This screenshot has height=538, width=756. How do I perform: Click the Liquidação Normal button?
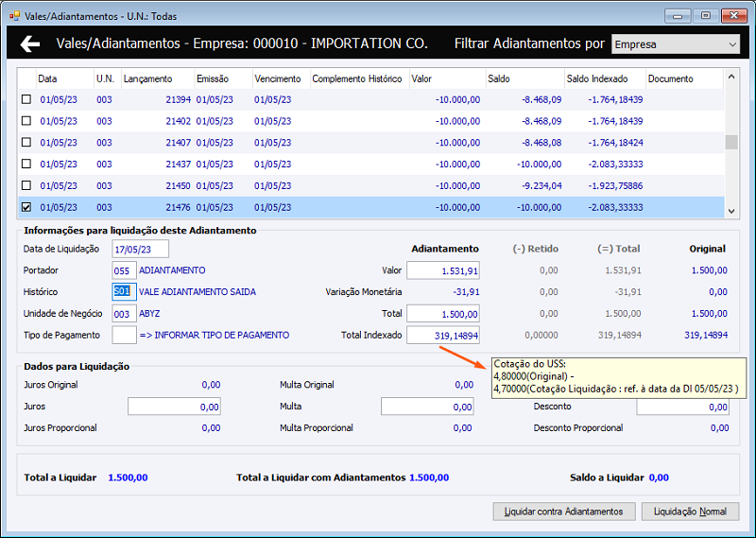point(690,512)
